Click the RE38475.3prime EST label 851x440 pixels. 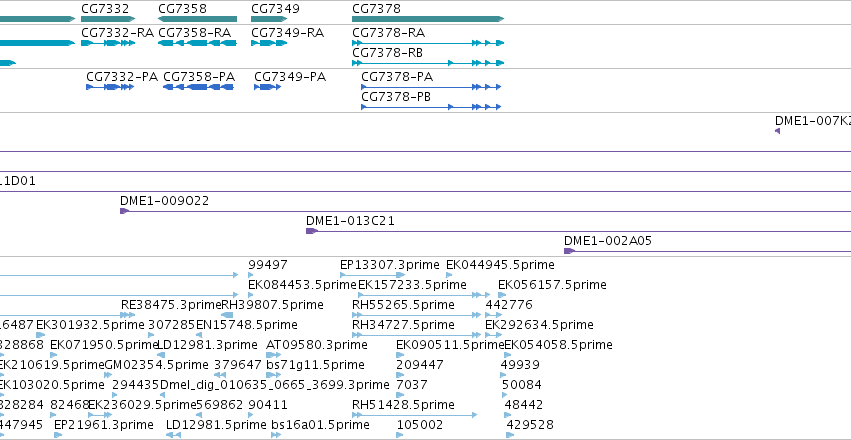[x=172, y=305]
